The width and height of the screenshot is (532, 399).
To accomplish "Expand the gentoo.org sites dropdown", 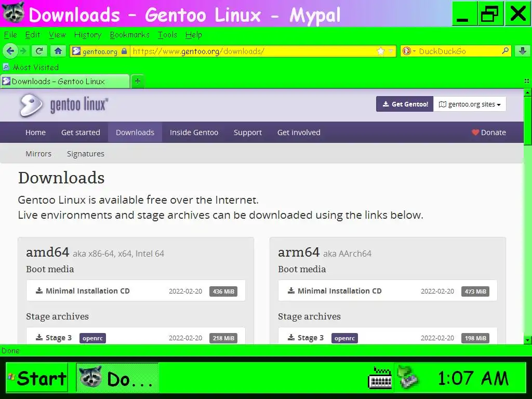I will 470,104.
